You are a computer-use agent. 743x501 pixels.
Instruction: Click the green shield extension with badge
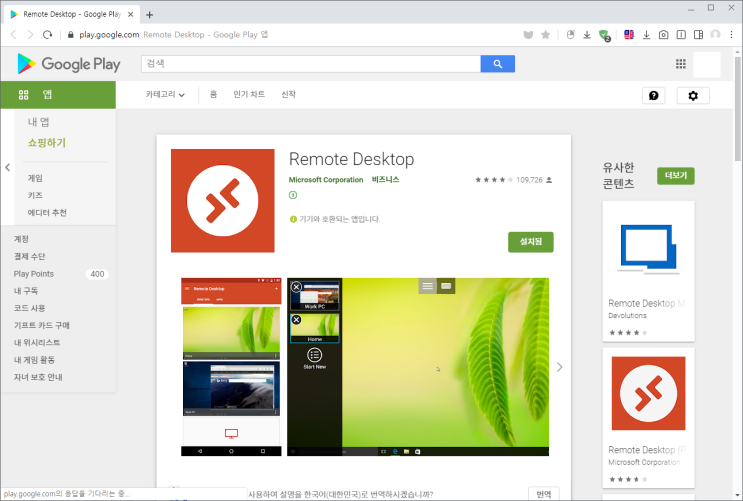coord(604,35)
